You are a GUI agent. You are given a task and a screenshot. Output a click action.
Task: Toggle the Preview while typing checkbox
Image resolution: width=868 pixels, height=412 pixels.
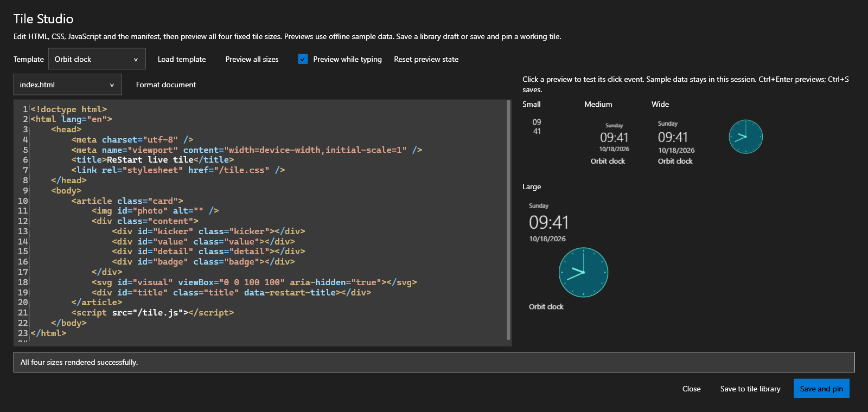(x=303, y=59)
